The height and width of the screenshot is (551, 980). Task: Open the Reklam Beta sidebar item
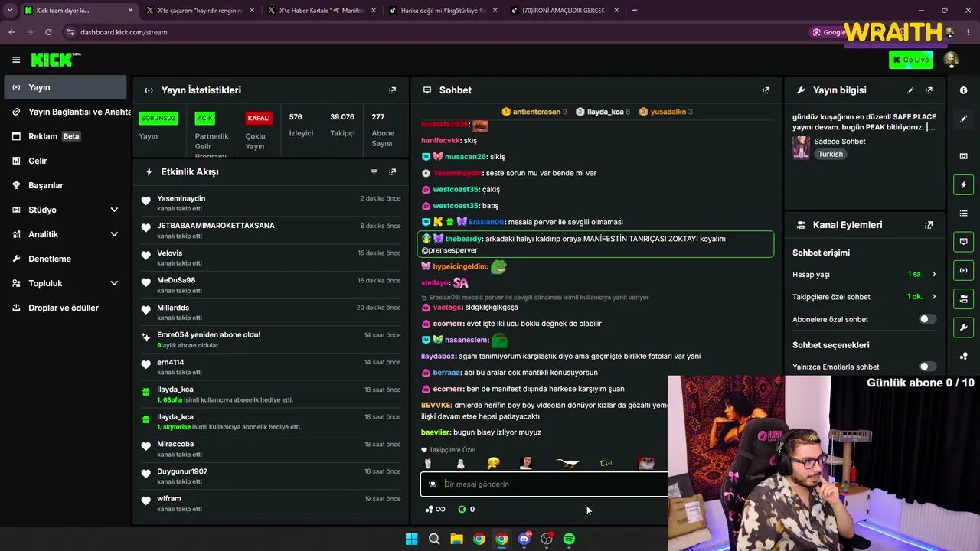click(x=65, y=136)
